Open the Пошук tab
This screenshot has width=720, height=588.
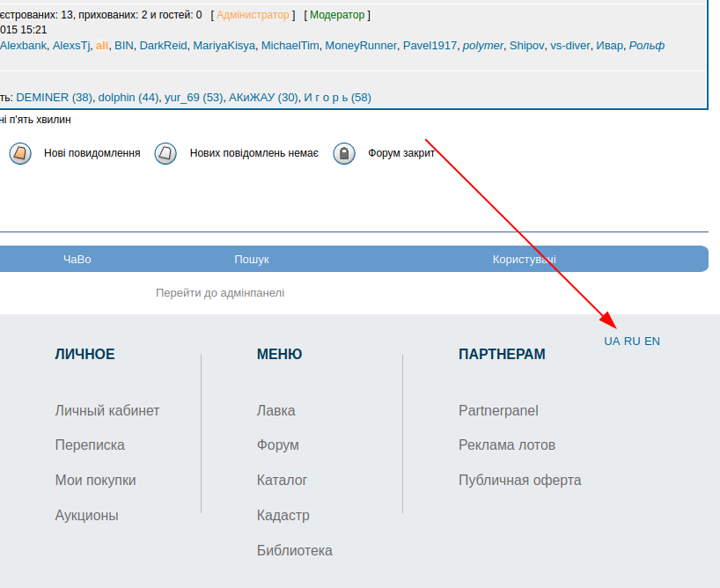pyautogui.click(x=252, y=260)
